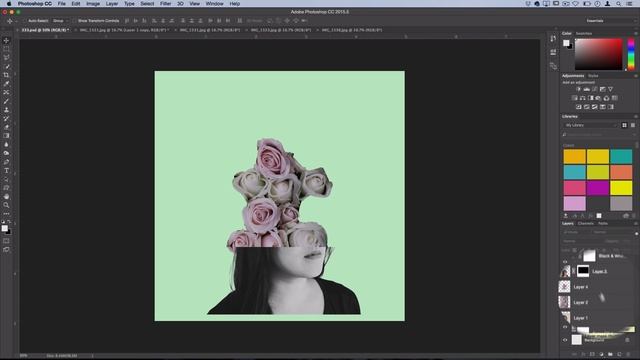Select the Horizontal Type tool

click(x=6, y=171)
